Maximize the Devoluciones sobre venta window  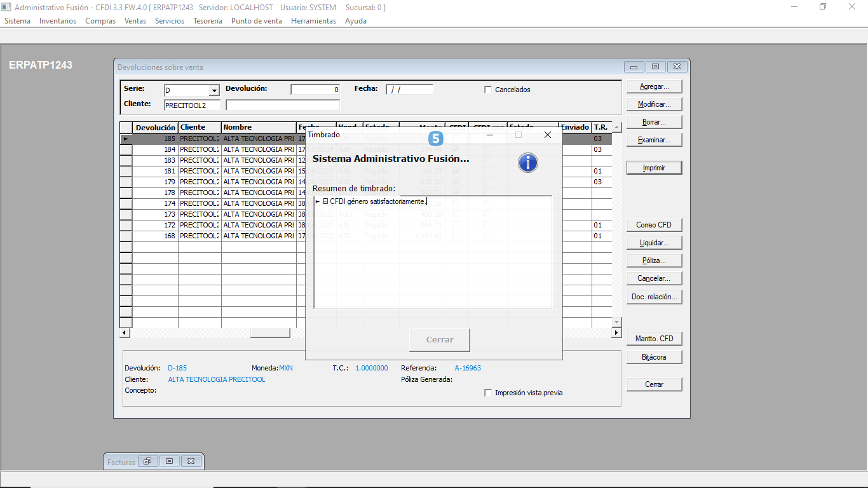tap(655, 67)
